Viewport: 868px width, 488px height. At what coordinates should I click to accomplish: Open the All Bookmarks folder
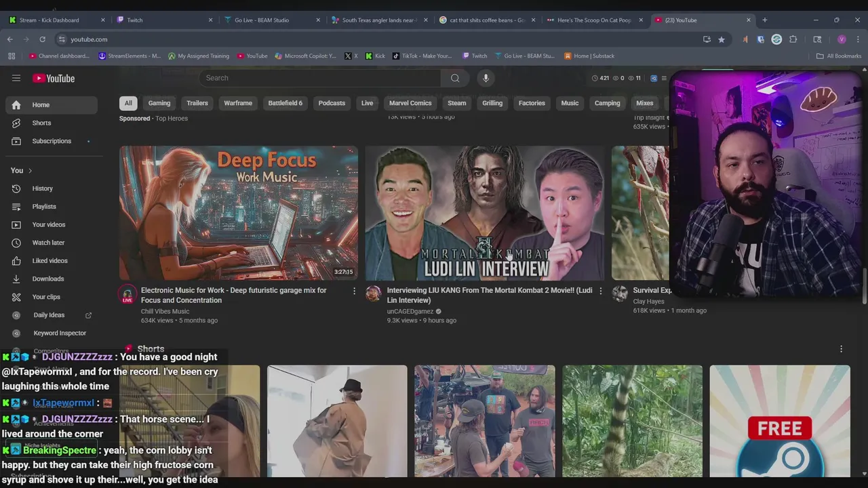(839, 56)
